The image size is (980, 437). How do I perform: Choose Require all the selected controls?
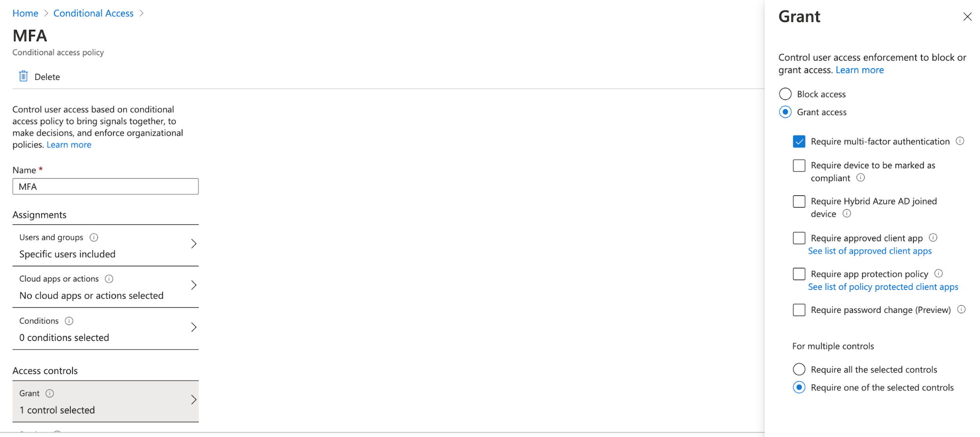click(799, 369)
